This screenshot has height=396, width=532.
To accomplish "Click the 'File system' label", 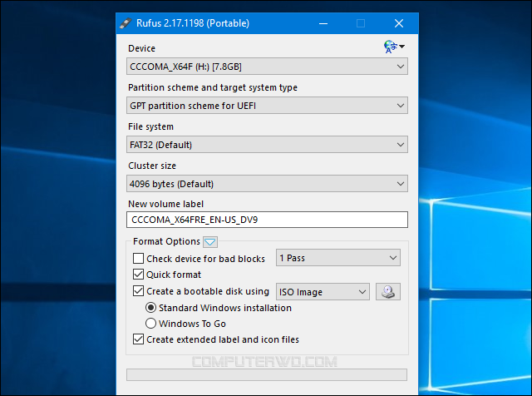I will tap(150, 126).
